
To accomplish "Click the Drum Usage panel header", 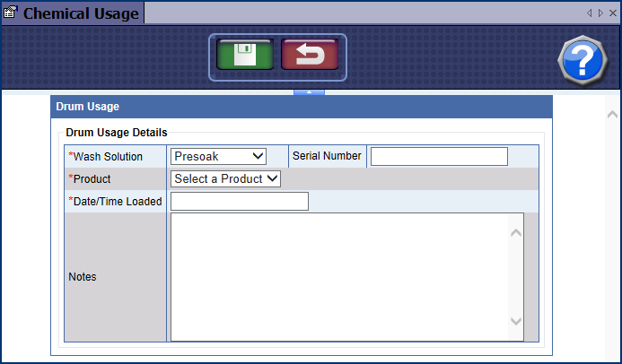I will [x=301, y=107].
